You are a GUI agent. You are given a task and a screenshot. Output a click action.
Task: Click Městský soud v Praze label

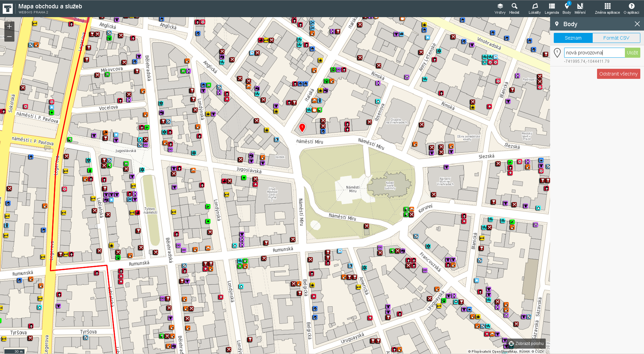(527, 136)
